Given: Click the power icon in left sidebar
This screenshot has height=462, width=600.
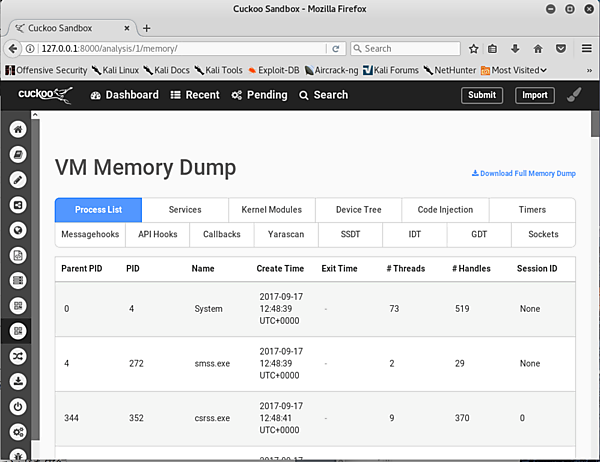Looking at the screenshot, I should [17, 406].
